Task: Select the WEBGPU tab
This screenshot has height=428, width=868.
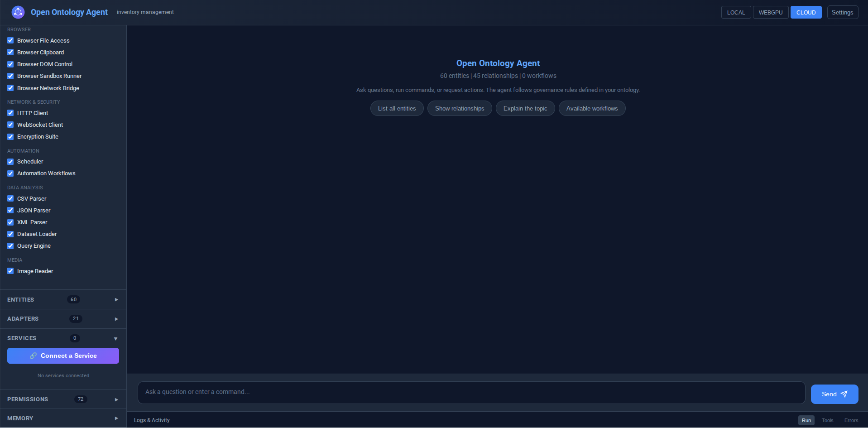Action: pos(771,12)
